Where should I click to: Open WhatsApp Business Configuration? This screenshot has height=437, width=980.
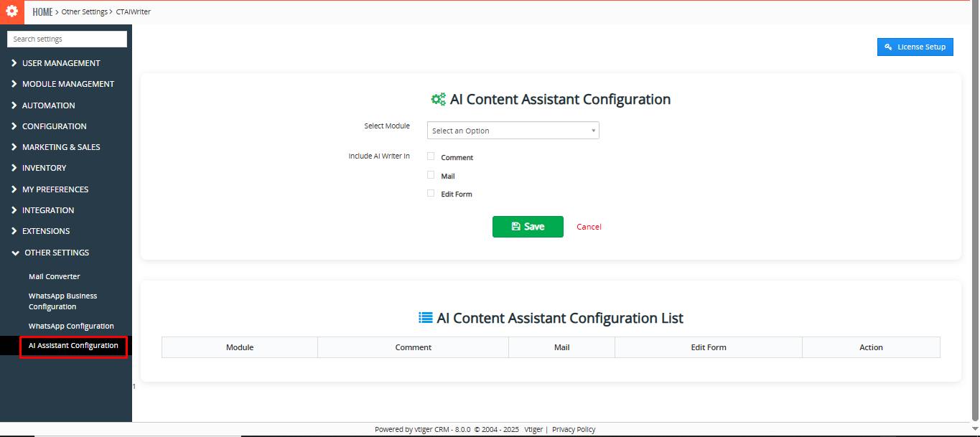[x=63, y=301]
